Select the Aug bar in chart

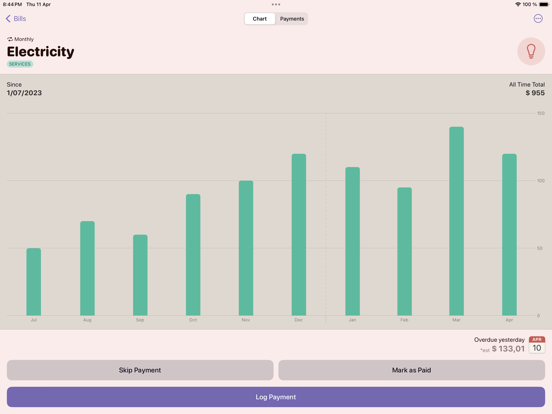pos(87,268)
